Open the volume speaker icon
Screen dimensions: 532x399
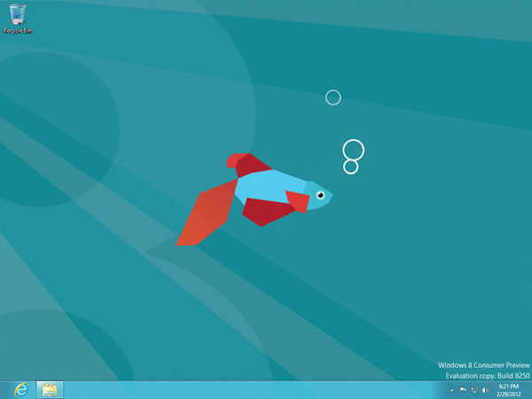(x=485, y=390)
